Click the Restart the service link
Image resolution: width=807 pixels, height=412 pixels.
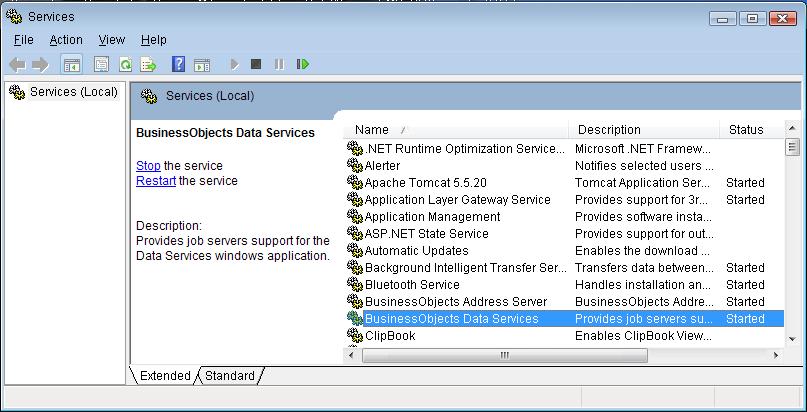[156, 181]
